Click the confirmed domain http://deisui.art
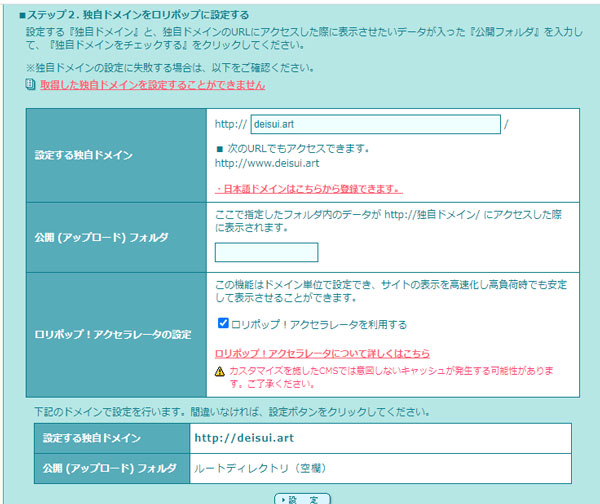600x504 pixels. pyautogui.click(x=244, y=438)
